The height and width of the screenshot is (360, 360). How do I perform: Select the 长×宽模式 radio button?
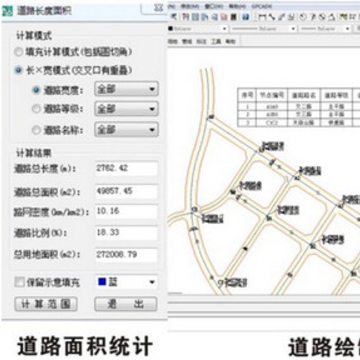tap(19, 70)
